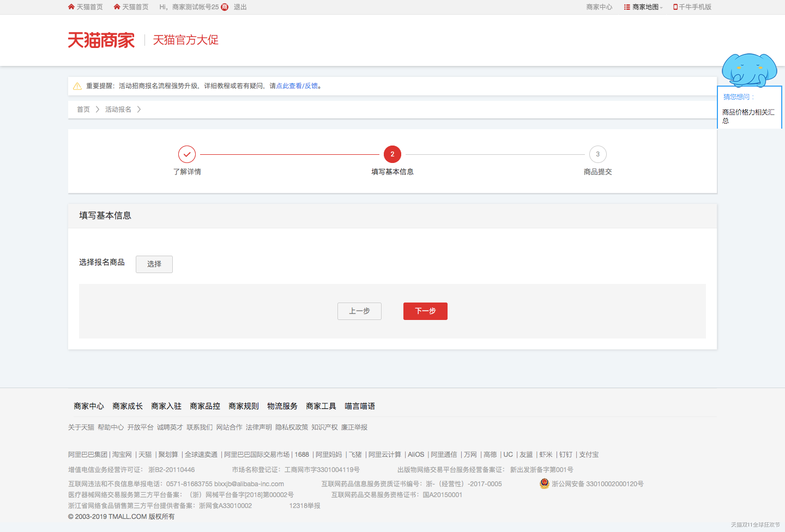
Task: Click the blue elephant assistant mascot
Action: click(749, 70)
